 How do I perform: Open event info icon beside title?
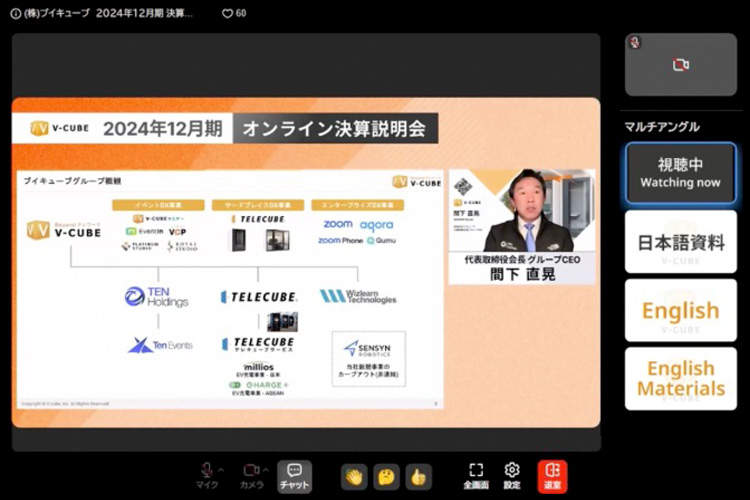coord(15,13)
